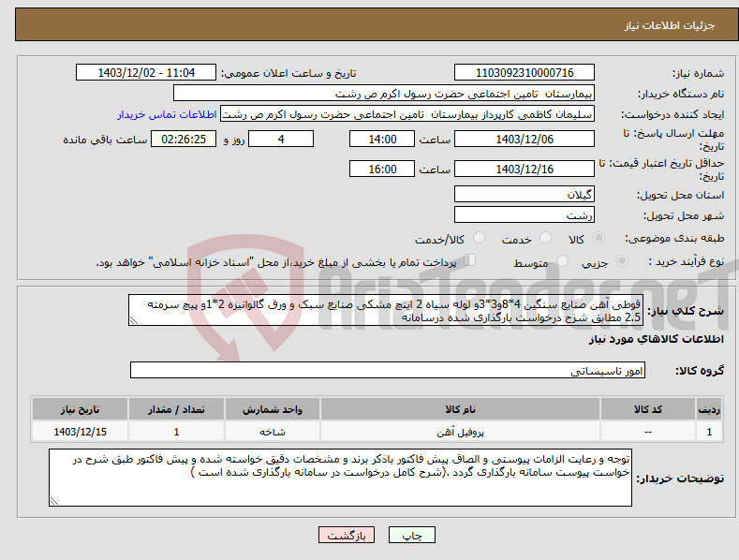The width and height of the screenshot is (739, 560).
Task: Click remaining days field showing 4
Action: point(281,139)
